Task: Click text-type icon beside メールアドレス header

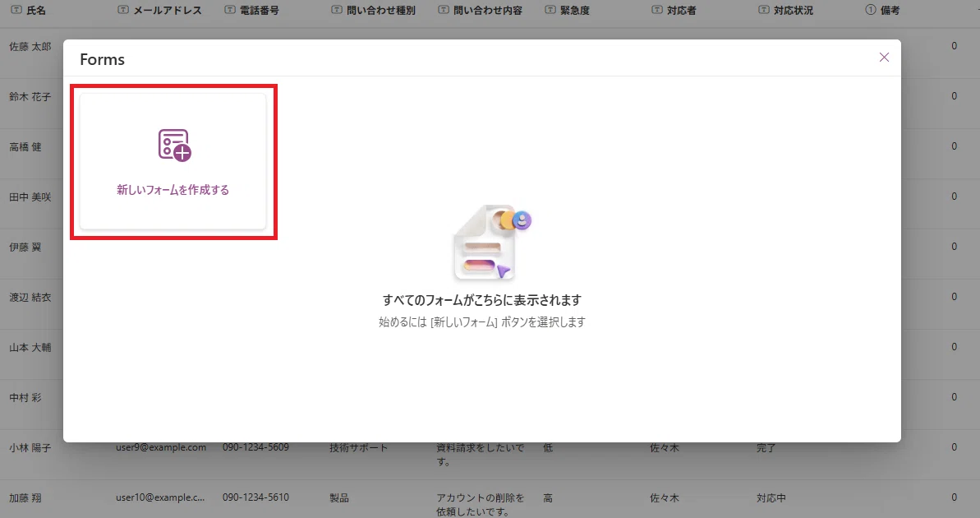Action: point(123,10)
